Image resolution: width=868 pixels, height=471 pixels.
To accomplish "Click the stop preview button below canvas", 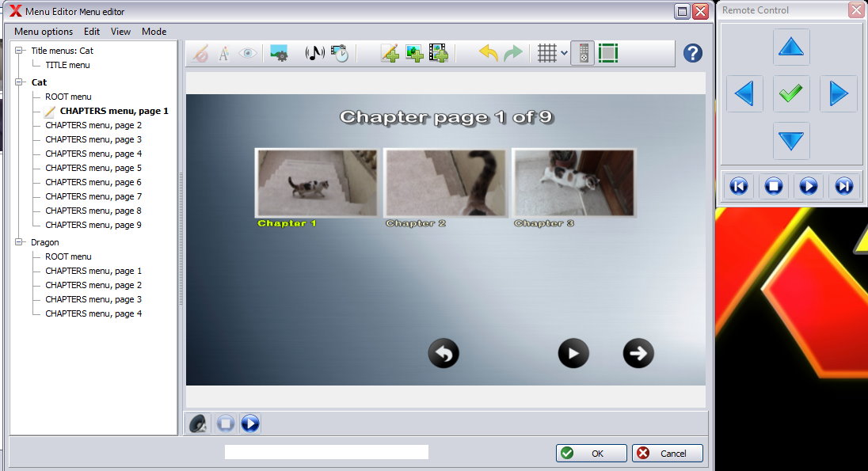I will (x=225, y=424).
